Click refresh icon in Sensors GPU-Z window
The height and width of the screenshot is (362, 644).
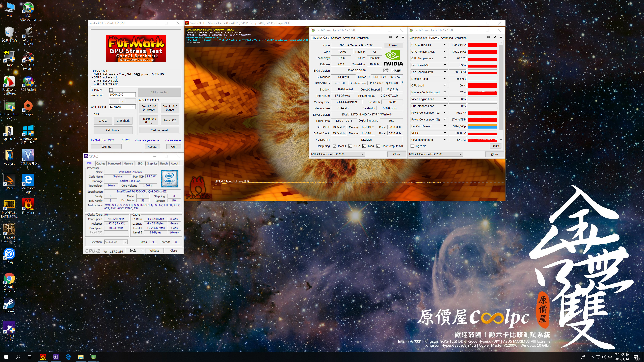coord(495,37)
